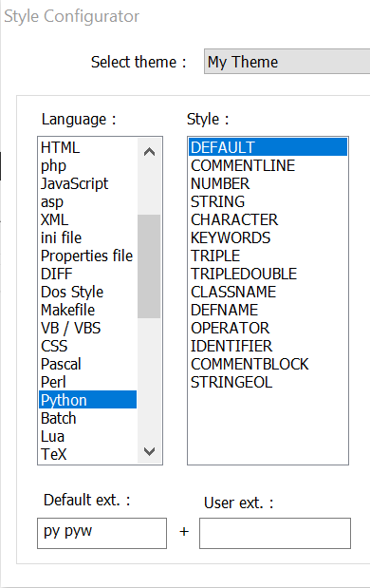Click the Default ext. text field

[102, 533]
